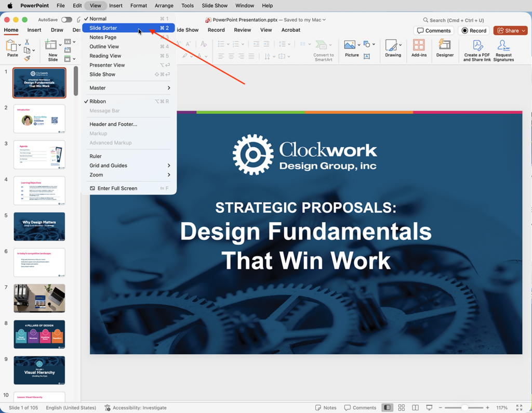This screenshot has height=413, width=532.
Task: Choose Enter Full Screen
Action: 129,188
